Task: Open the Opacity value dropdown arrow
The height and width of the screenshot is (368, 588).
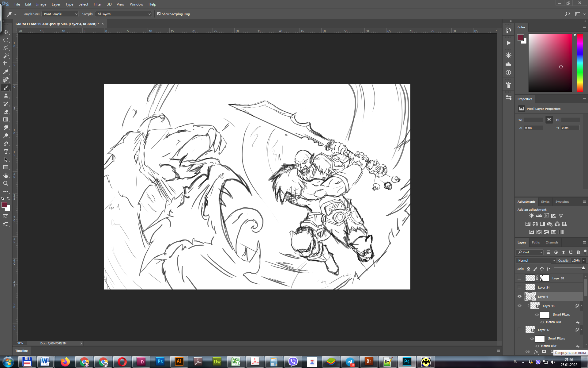Action: click(x=584, y=260)
